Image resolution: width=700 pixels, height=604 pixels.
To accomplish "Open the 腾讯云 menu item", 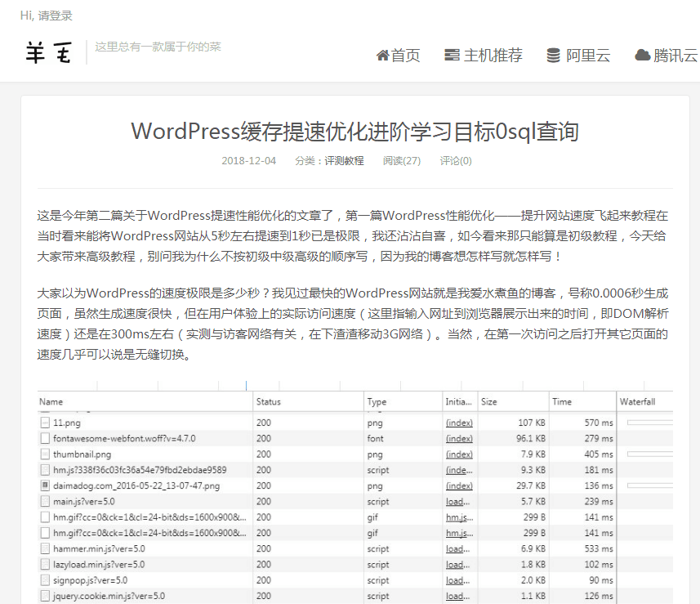I will [x=667, y=56].
